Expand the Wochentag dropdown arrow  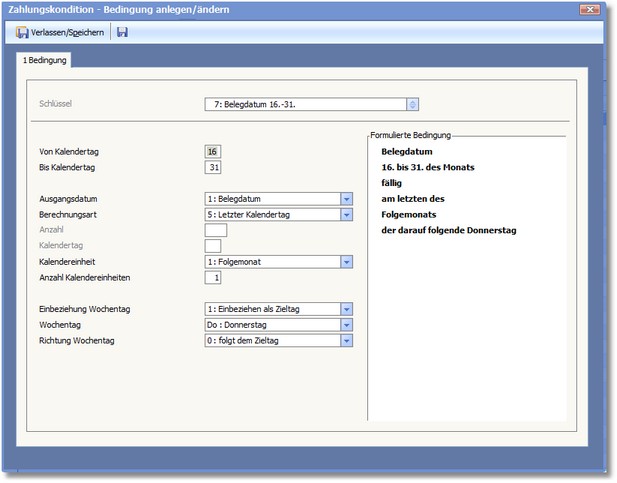347,325
